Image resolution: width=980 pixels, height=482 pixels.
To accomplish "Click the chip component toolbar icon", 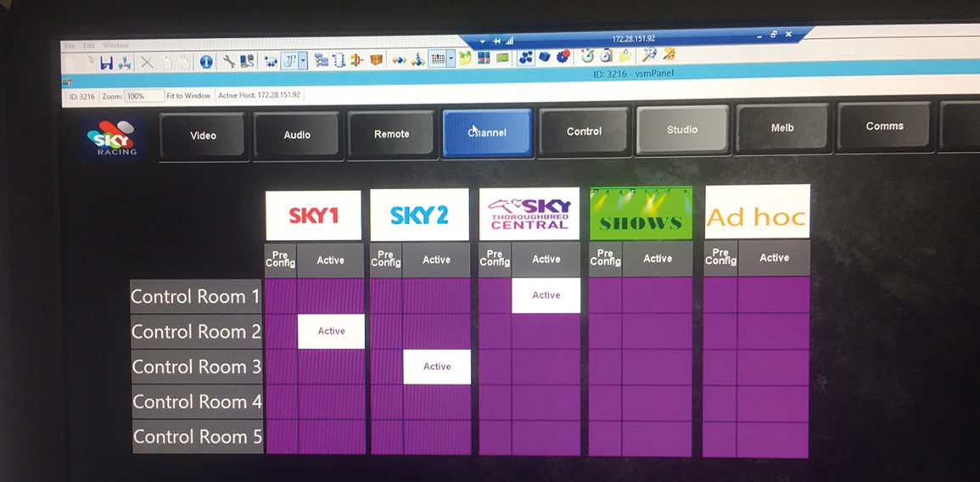I will coord(339,60).
